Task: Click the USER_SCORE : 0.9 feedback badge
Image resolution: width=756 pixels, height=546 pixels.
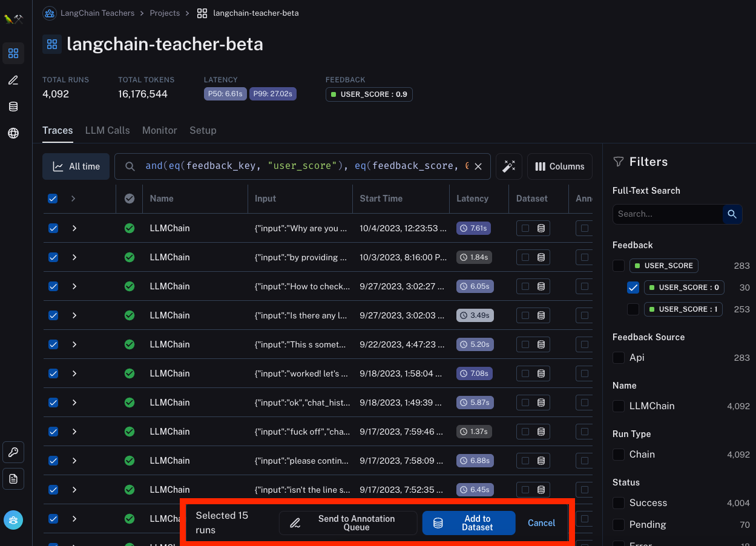Action: (x=369, y=94)
